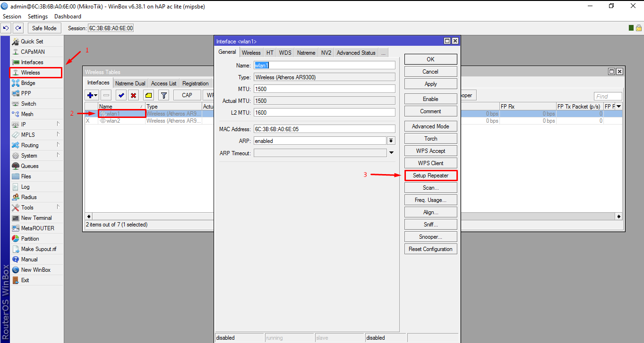Expand the Tools submenu

(59, 208)
